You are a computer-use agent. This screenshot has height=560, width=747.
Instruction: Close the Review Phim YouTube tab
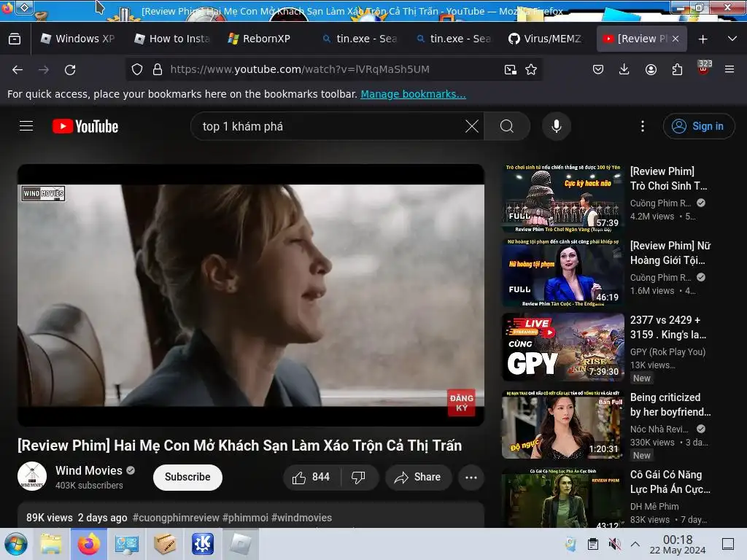click(676, 39)
